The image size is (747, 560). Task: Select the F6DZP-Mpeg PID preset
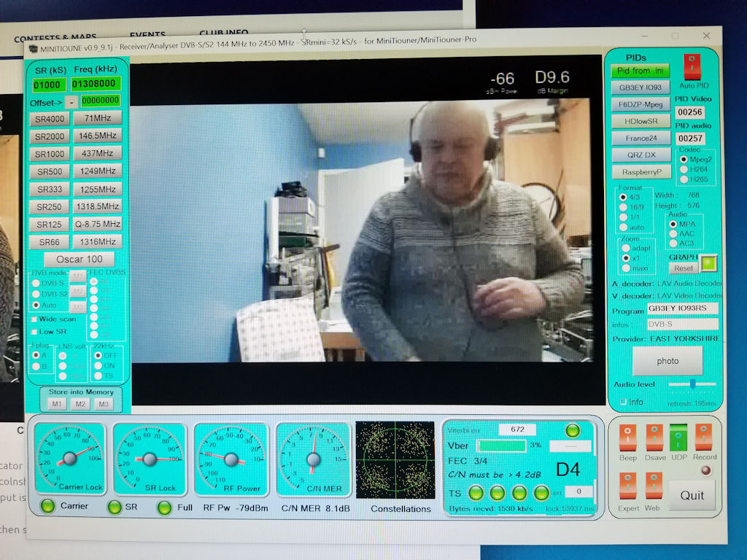(x=640, y=104)
